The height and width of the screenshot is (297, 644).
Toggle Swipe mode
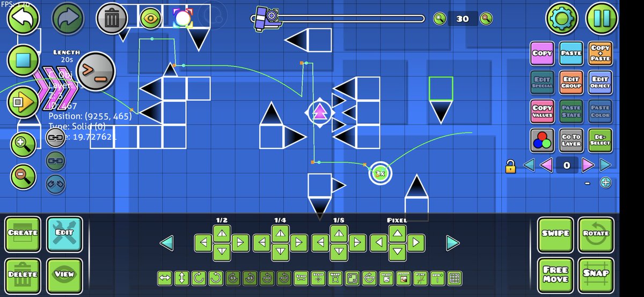pyautogui.click(x=555, y=234)
